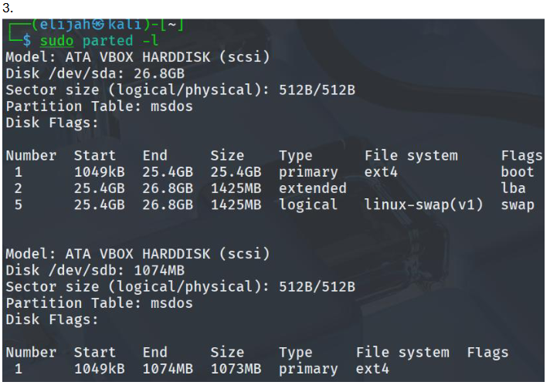Click the 'Flags' header in sdb table

point(487,353)
